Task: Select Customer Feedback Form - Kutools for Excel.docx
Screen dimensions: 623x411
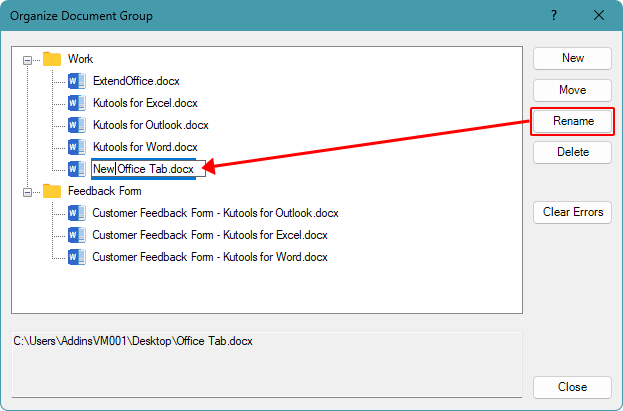Action: tap(210, 235)
